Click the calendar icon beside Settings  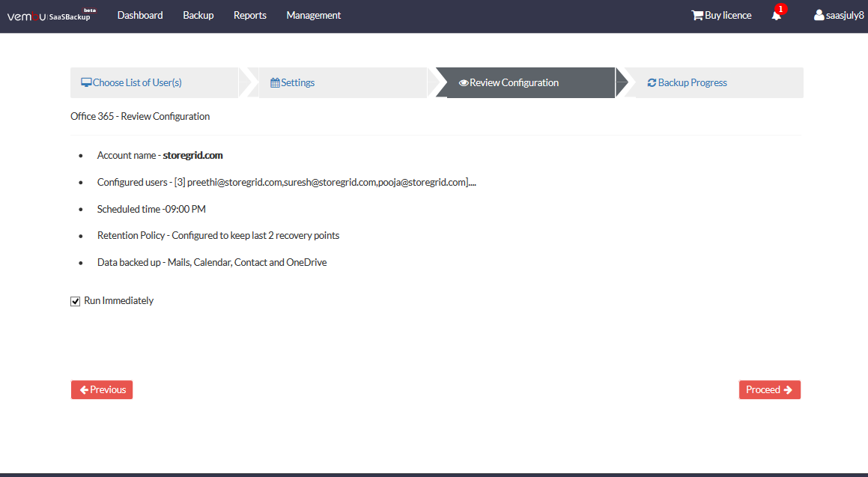(x=275, y=83)
